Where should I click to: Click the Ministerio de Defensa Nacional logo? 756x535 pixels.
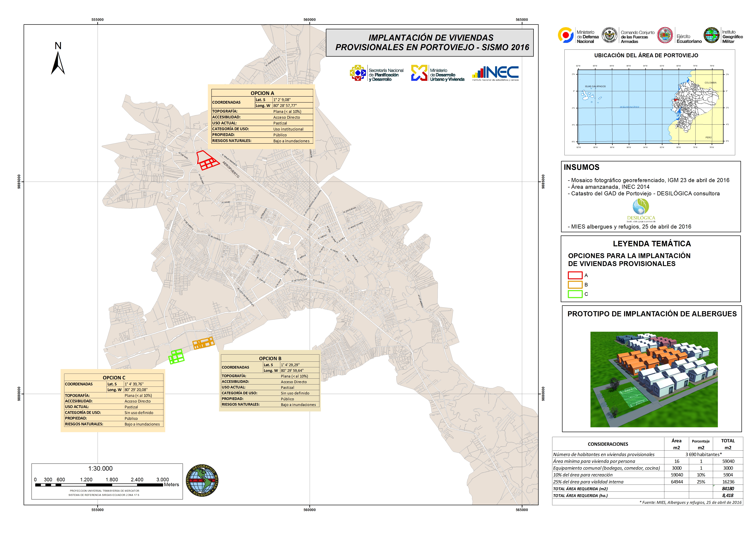(x=566, y=36)
